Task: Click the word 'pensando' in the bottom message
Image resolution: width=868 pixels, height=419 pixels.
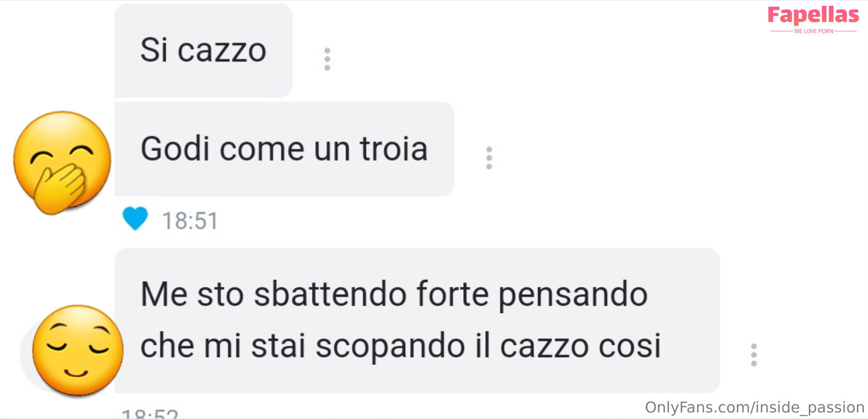Action: [573, 295]
